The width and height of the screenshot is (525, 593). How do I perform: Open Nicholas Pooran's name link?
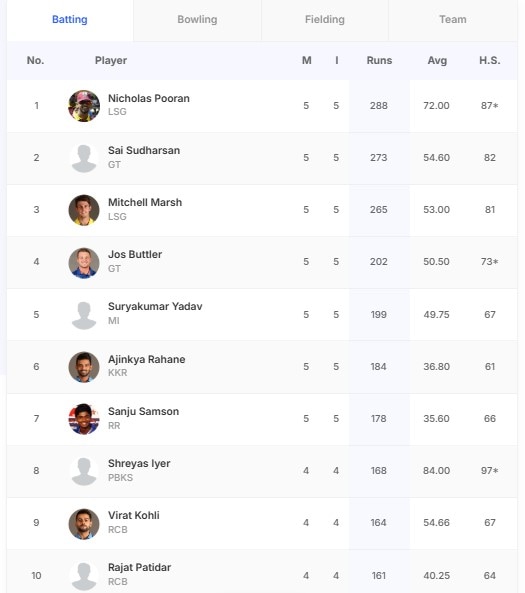149,98
